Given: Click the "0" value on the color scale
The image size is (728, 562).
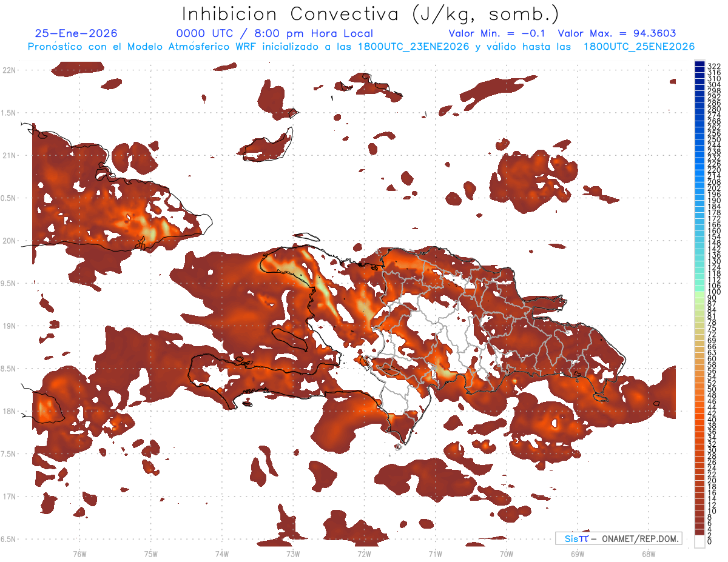Looking at the screenshot, I should pos(710,541).
